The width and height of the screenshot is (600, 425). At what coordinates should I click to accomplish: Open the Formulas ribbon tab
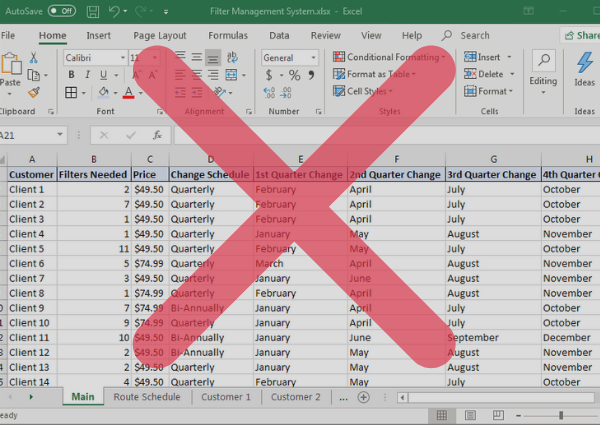point(228,35)
